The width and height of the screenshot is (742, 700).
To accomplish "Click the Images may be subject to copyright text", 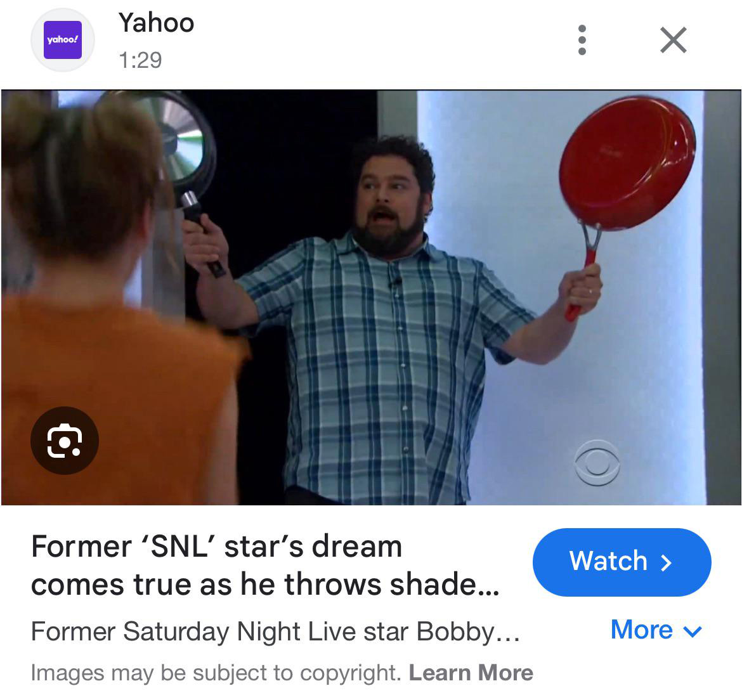I will click(x=216, y=672).
